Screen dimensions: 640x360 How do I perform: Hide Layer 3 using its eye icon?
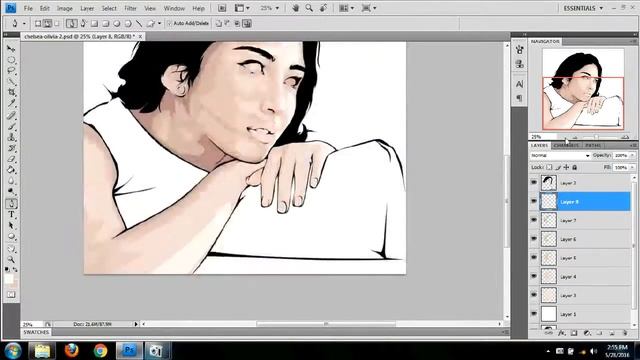click(534, 295)
